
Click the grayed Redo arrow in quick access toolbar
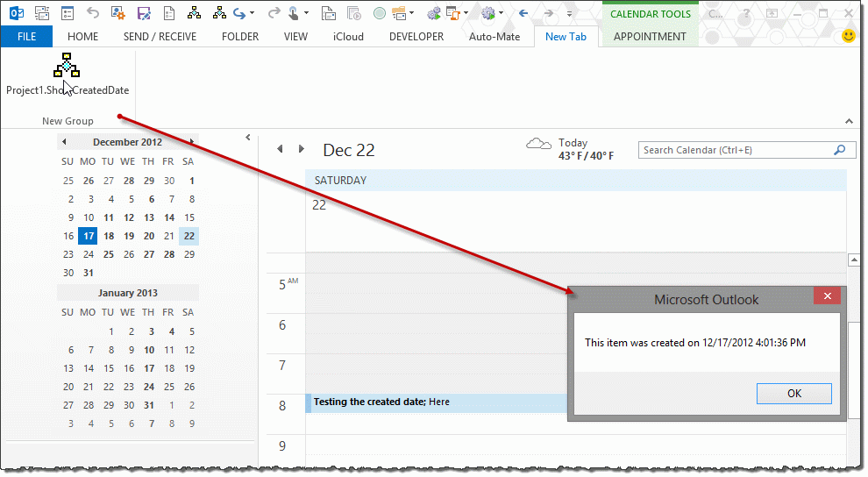274,13
